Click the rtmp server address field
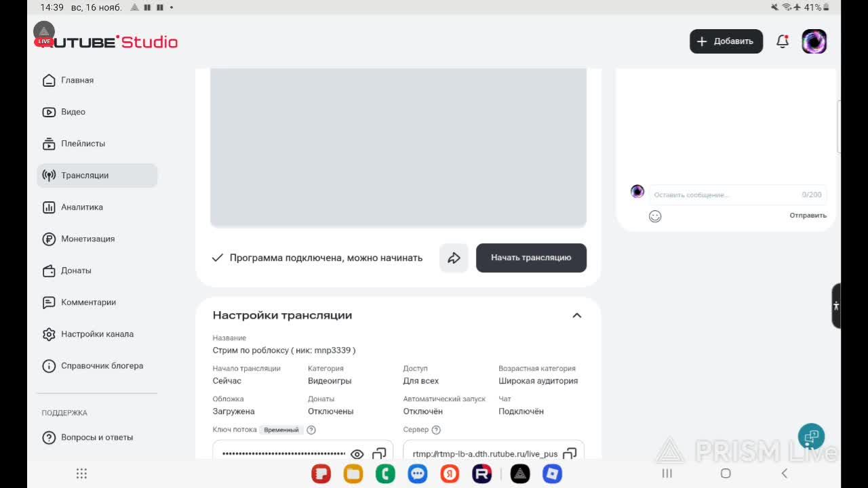This screenshot has width=868, height=488. click(x=485, y=454)
